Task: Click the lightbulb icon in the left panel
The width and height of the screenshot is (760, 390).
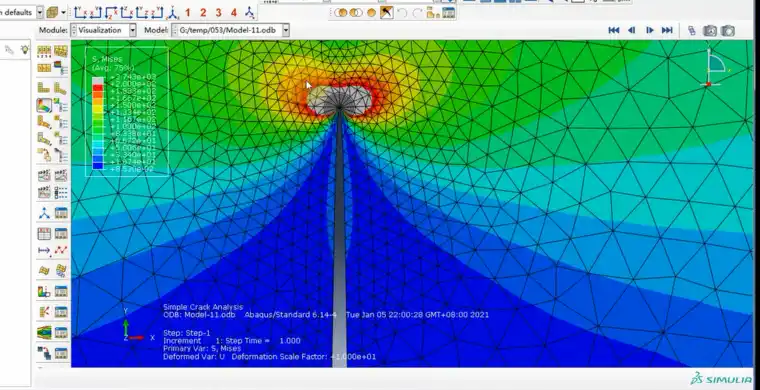Action: click(x=24, y=50)
